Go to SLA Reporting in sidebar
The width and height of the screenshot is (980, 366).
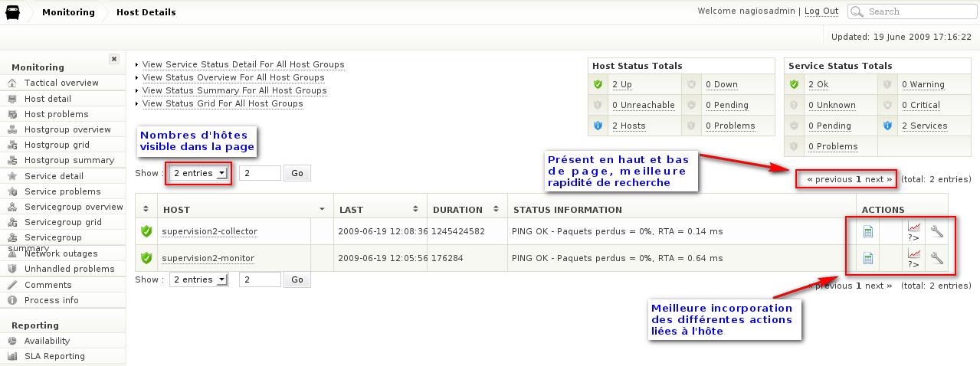pyautogui.click(x=54, y=356)
